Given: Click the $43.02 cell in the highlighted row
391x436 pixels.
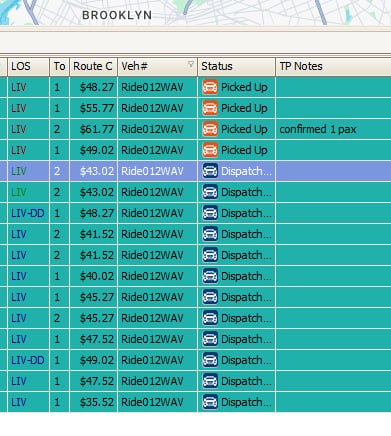Looking at the screenshot, I should click(x=93, y=171).
